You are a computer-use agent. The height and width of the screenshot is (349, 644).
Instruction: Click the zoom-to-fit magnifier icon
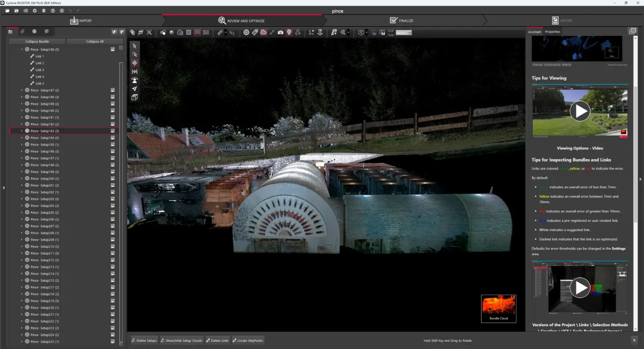click(149, 33)
